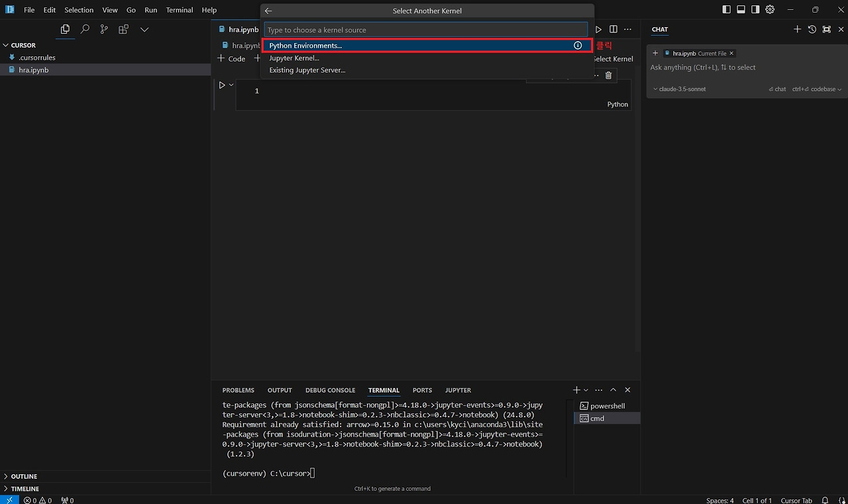Image resolution: width=848 pixels, height=504 pixels.
Task: Open the Extensions view icon
Action: (x=123, y=29)
